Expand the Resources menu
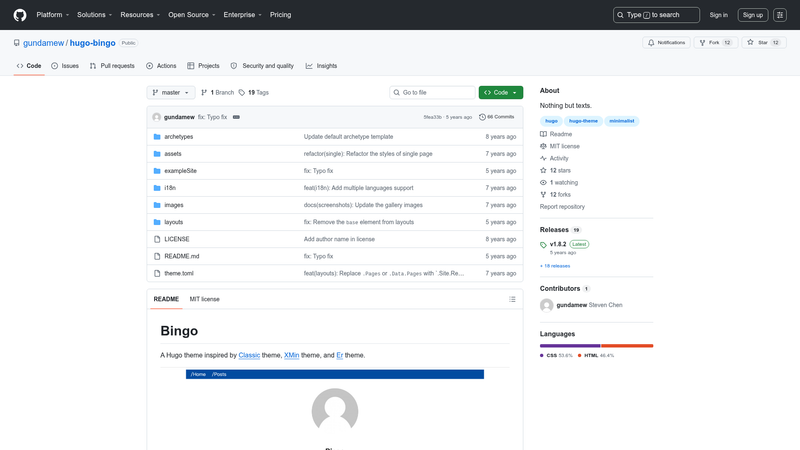Screen dimensions: 800x450 (140, 15)
